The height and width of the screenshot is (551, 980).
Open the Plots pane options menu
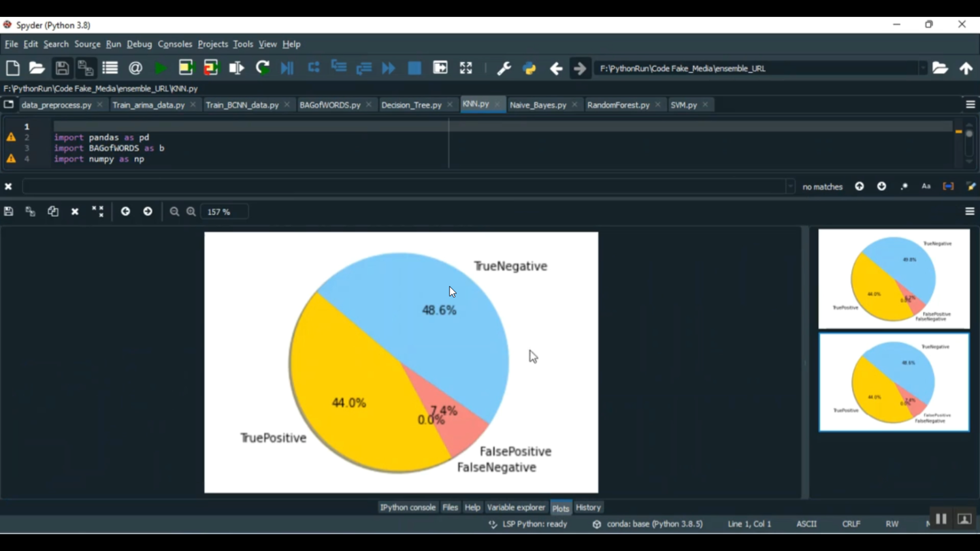970,212
